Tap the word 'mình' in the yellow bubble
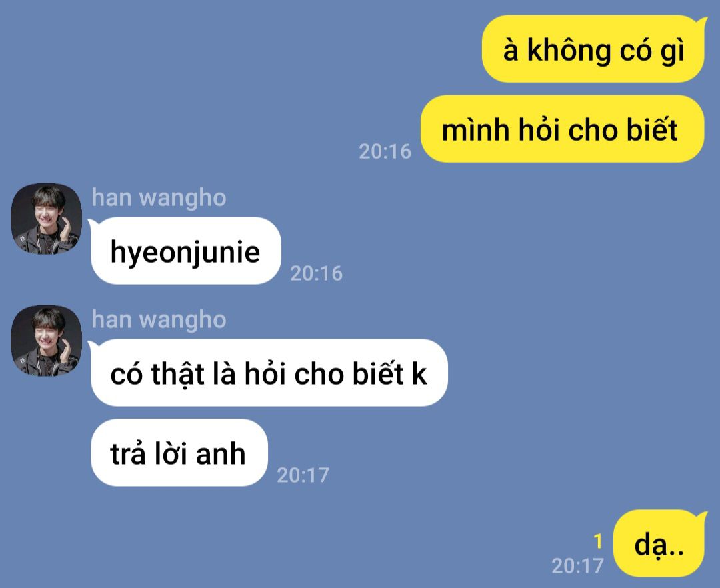Screen dimensions: 720x588 476,130
